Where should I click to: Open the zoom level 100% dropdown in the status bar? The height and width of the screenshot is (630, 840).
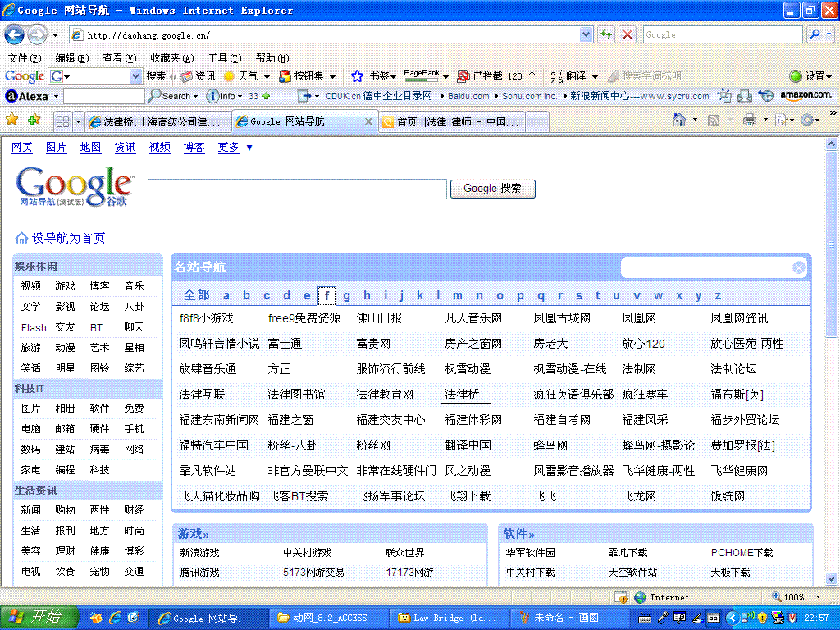(x=818, y=597)
